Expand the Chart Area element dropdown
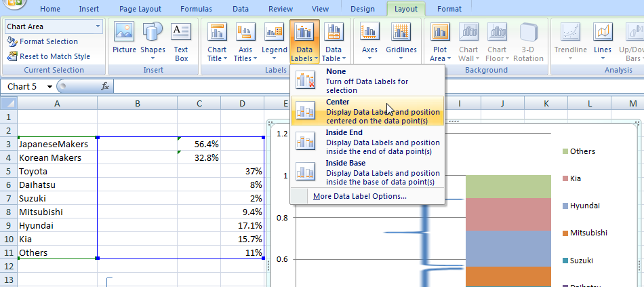The image size is (644, 287). pyautogui.click(x=98, y=26)
